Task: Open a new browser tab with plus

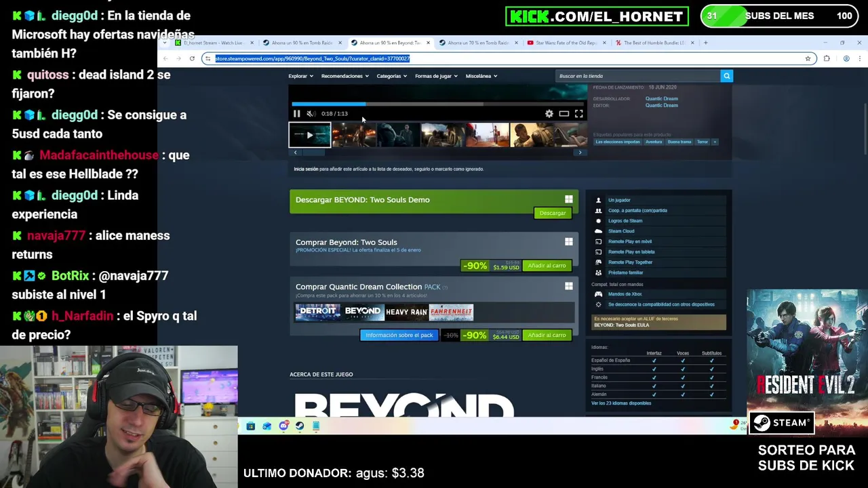Action: 705,43
